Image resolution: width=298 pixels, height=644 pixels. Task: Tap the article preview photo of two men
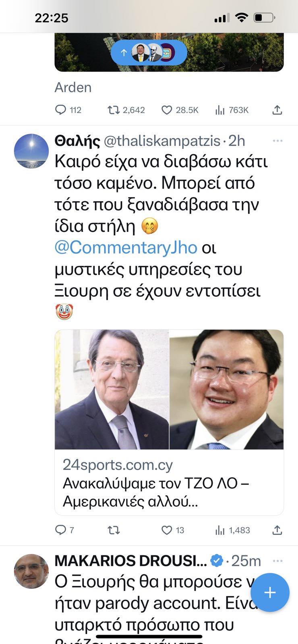click(x=169, y=389)
